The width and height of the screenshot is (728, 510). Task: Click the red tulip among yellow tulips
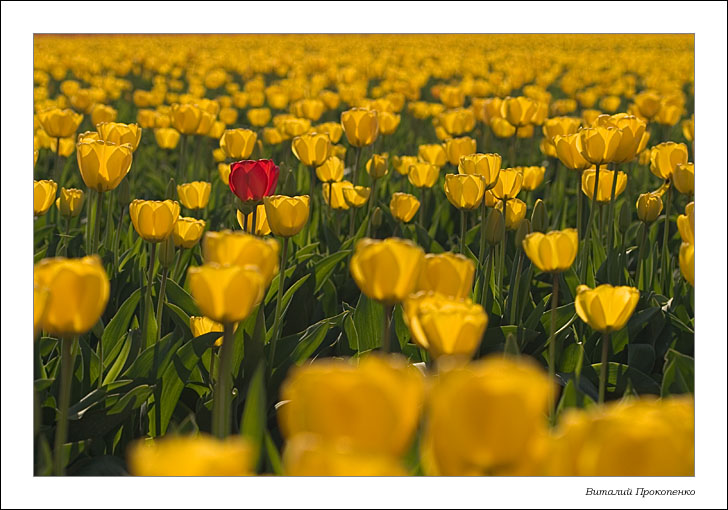pyautogui.click(x=254, y=180)
